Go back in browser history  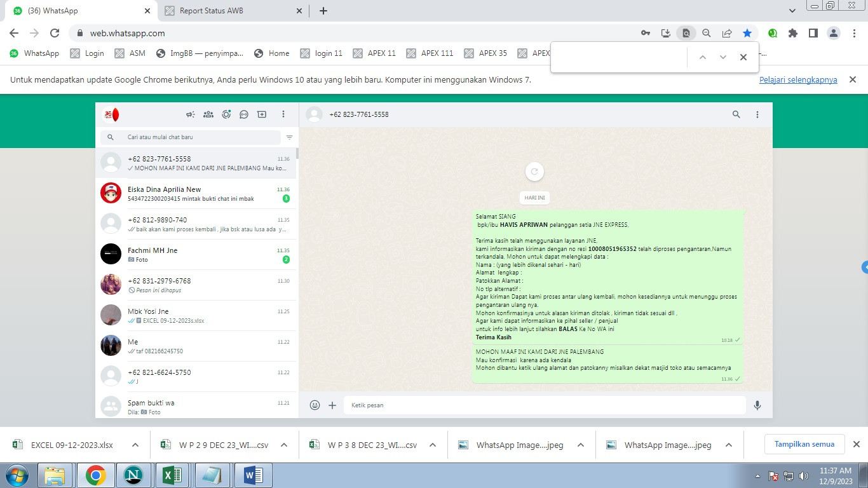pos(14,33)
